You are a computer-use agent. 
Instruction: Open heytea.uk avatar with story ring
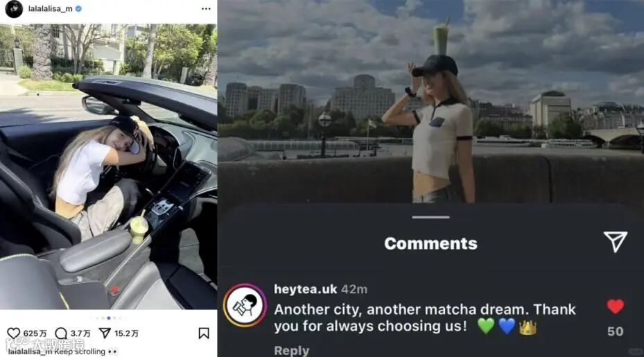245,306
